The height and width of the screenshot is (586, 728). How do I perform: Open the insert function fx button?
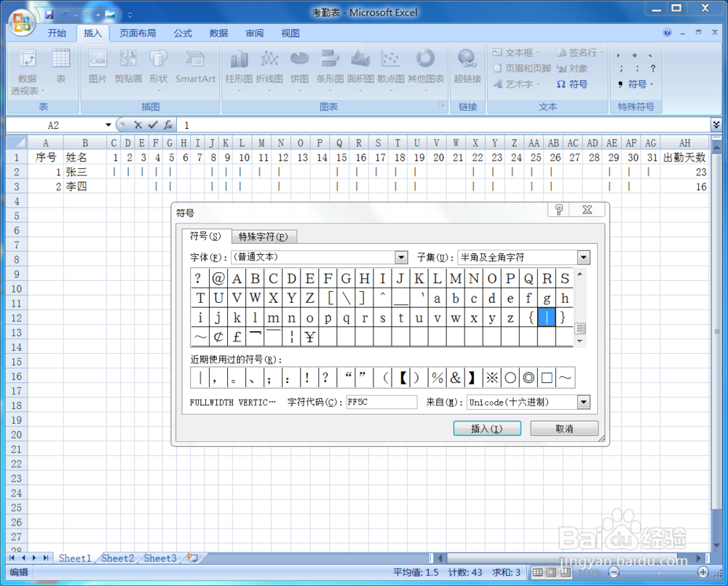[167, 125]
